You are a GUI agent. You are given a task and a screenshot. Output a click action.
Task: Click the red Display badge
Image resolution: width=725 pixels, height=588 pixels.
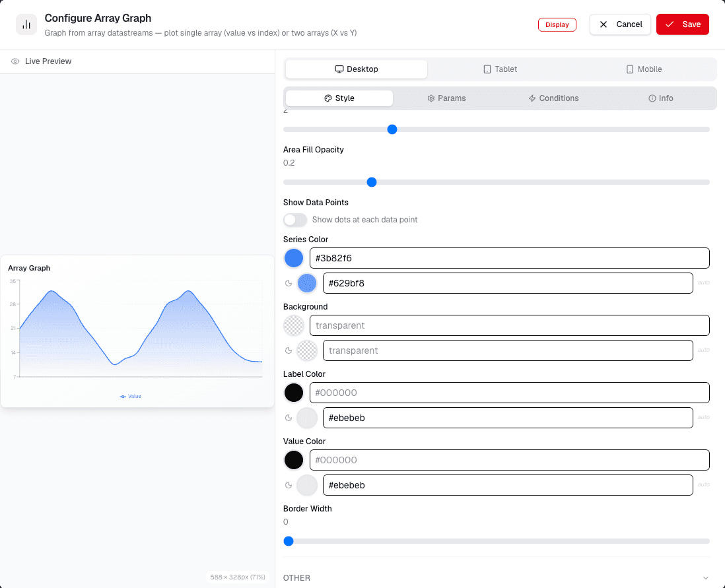click(557, 25)
